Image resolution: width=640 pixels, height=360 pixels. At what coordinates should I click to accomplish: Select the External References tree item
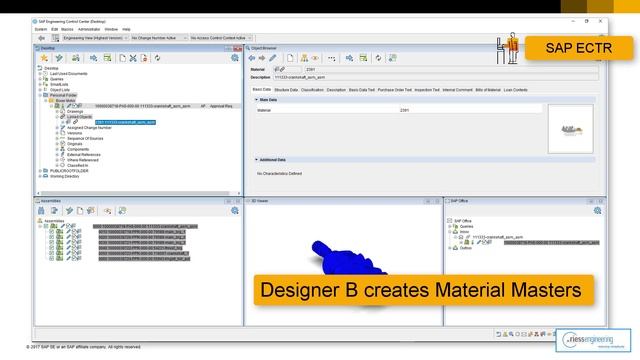(84, 155)
